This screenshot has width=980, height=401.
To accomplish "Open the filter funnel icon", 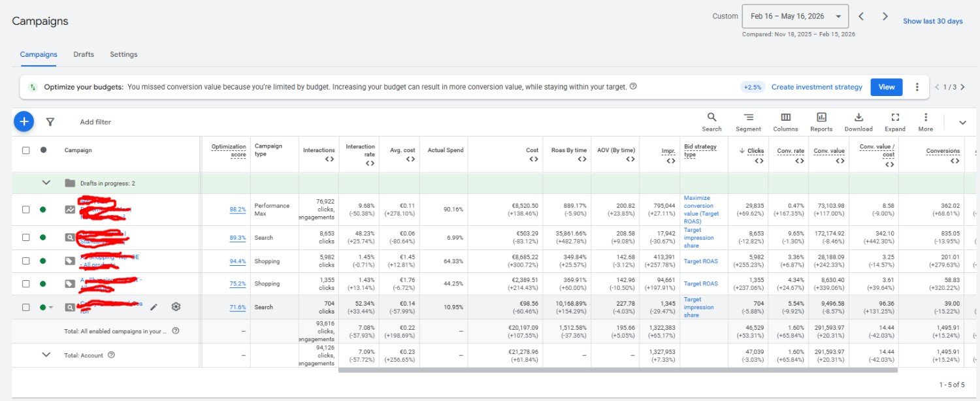I will pos(50,121).
